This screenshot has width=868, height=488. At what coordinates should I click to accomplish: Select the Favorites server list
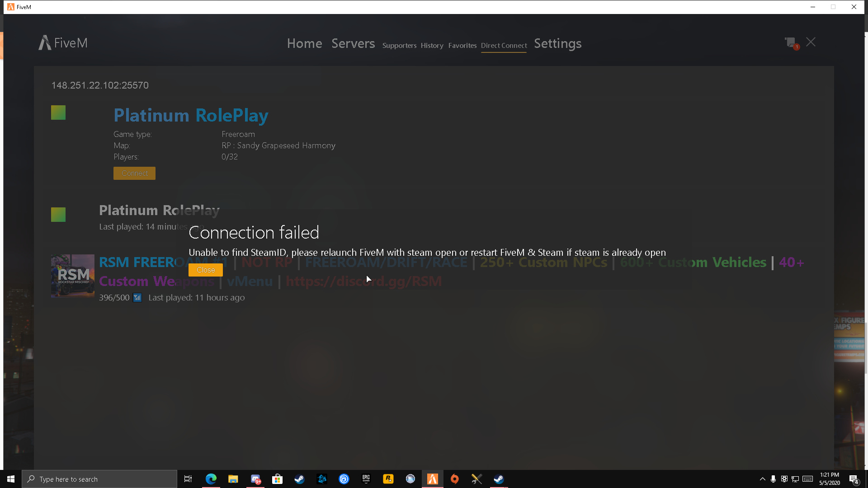(462, 45)
